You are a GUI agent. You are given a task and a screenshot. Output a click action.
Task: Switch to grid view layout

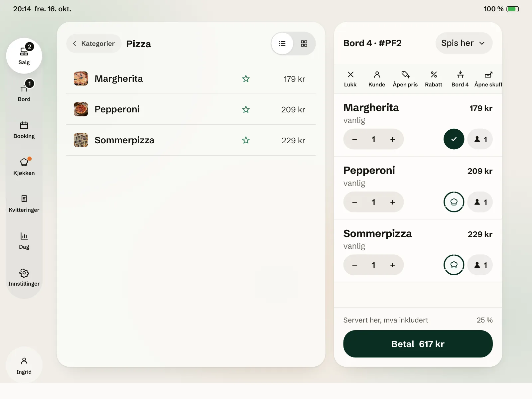(x=304, y=44)
